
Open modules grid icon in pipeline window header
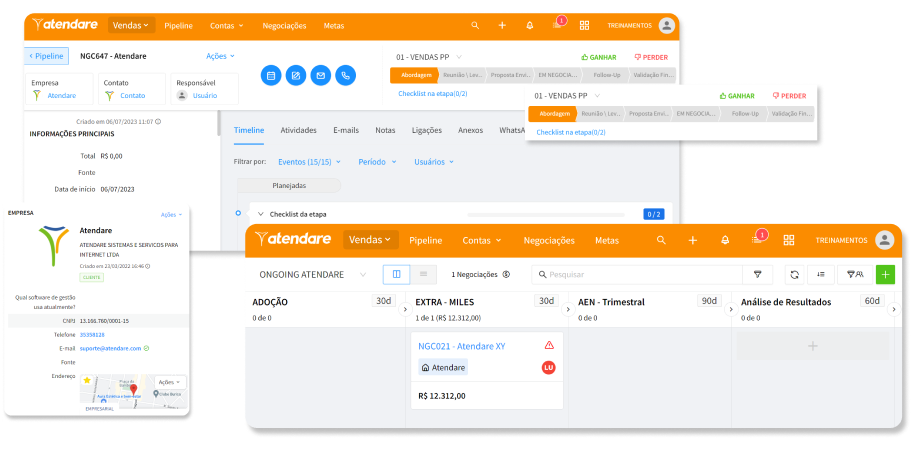coord(789,240)
